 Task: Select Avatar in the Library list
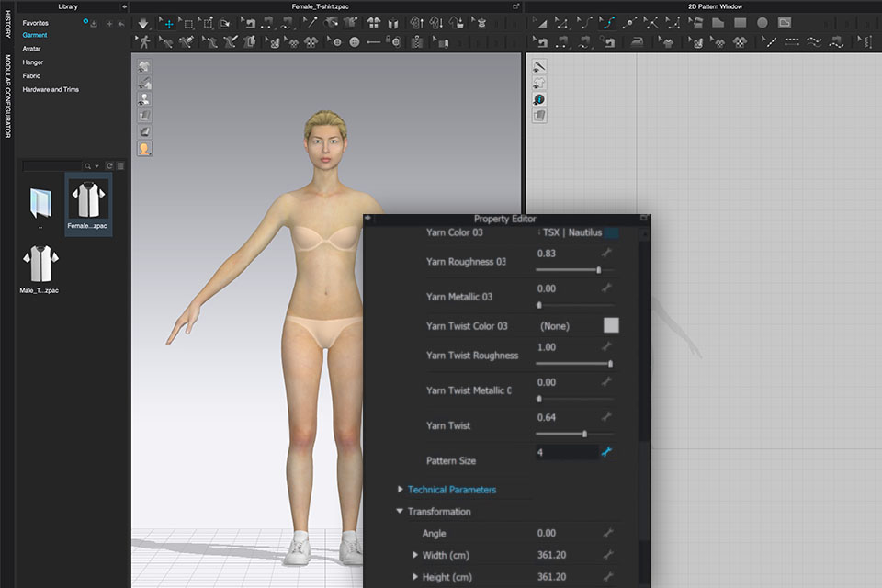(x=31, y=49)
